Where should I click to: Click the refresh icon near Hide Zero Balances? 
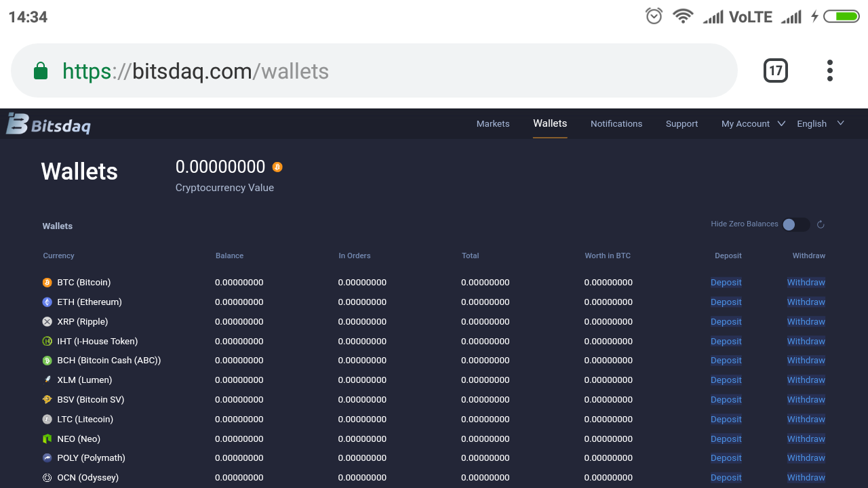point(821,224)
